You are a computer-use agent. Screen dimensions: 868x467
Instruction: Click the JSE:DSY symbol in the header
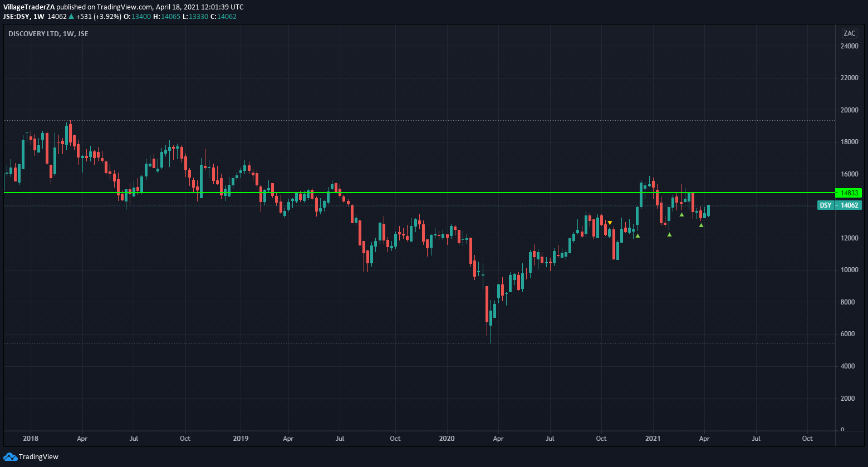(17, 17)
